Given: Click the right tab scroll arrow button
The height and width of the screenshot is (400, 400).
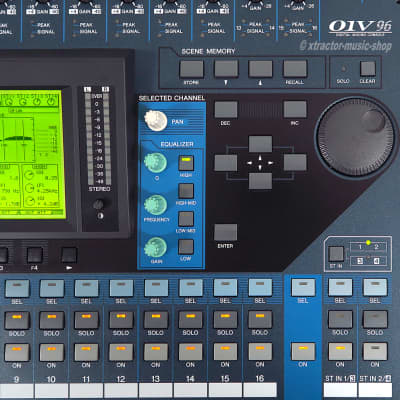Looking at the screenshot, I should (69, 255).
